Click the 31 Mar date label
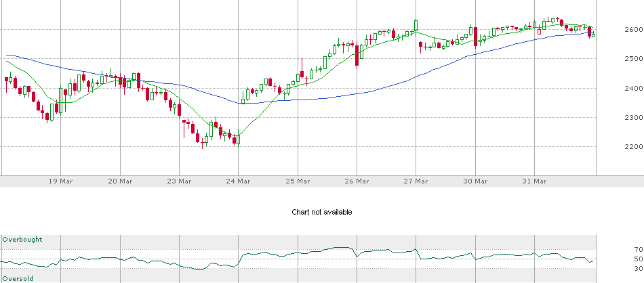The image size is (644, 283). point(534,181)
